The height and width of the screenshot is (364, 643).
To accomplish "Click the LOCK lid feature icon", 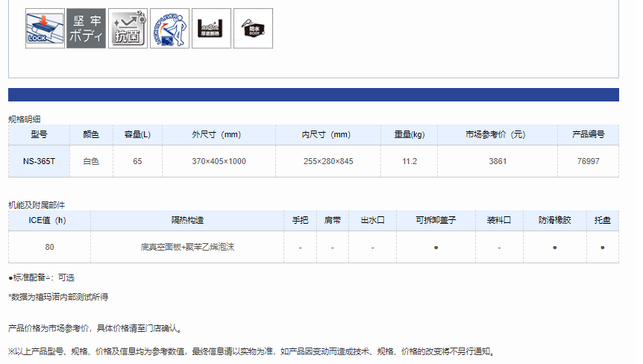I will pyautogui.click(x=45, y=28).
